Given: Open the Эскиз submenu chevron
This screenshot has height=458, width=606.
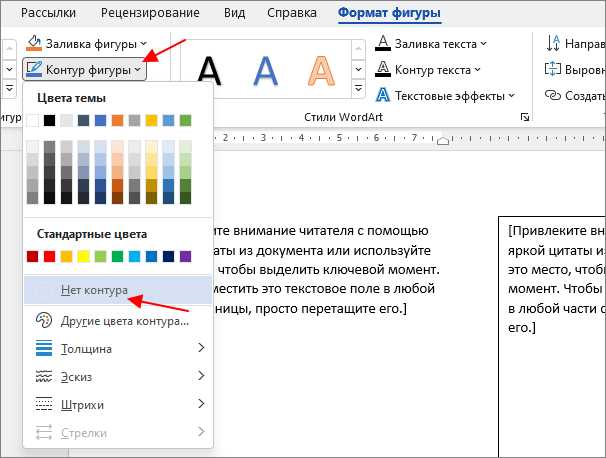Looking at the screenshot, I should click(x=201, y=376).
